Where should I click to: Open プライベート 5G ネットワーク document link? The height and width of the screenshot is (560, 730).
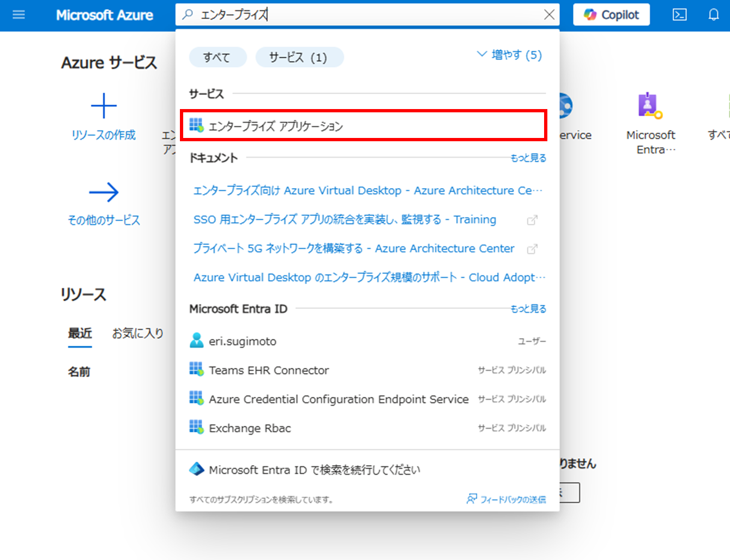tap(354, 248)
